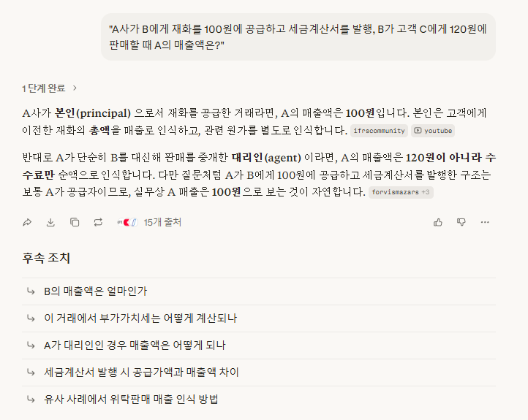This screenshot has width=528, height=420.
Task: Click the rewrite answer icon
Action: tap(98, 222)
